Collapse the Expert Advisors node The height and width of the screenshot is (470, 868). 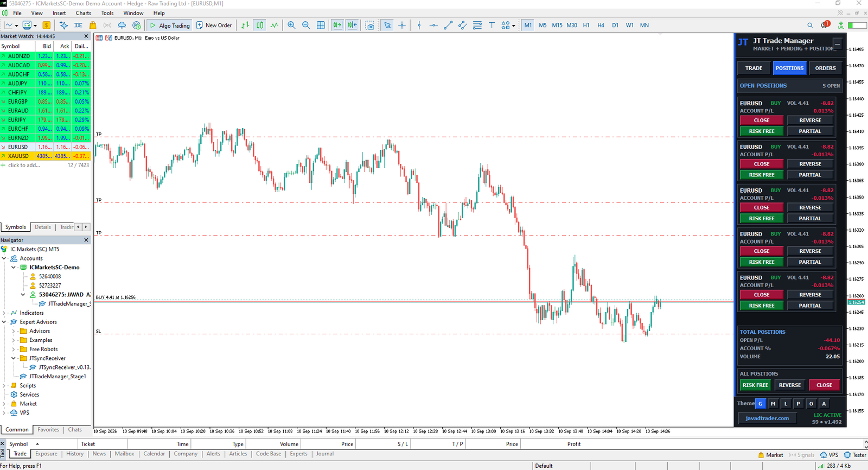4,322
